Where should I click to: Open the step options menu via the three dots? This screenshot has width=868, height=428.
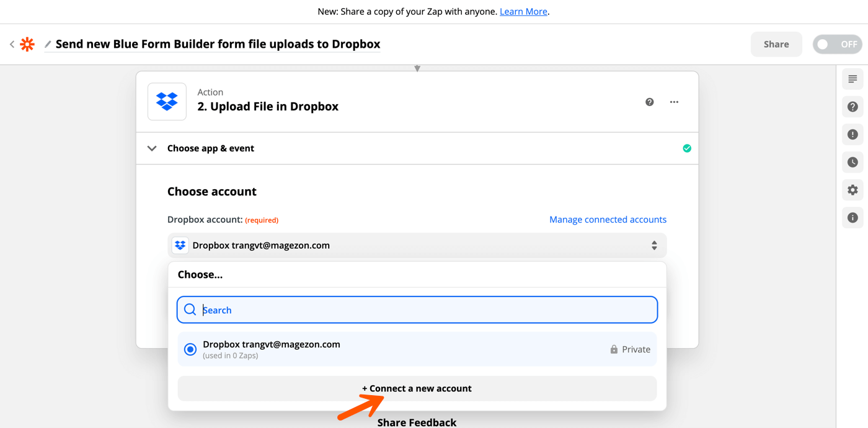coord(674,102)
